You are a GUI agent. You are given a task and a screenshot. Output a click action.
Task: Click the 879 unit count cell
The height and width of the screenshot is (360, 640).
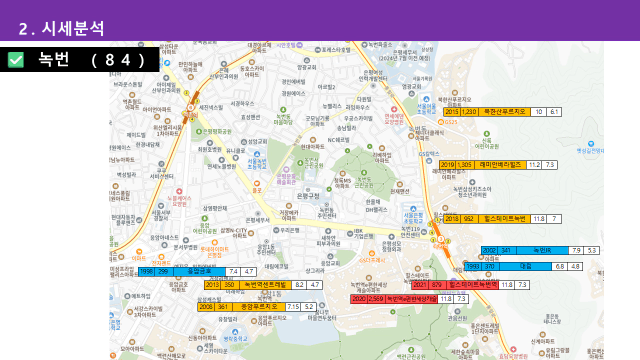(x=438, y=285)
